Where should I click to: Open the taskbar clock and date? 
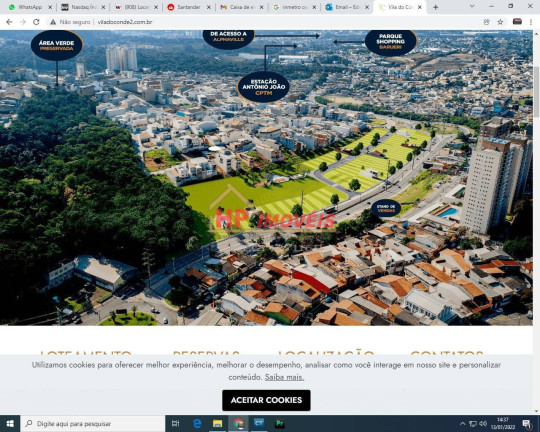pyautogui.click(x=503, y=423)
